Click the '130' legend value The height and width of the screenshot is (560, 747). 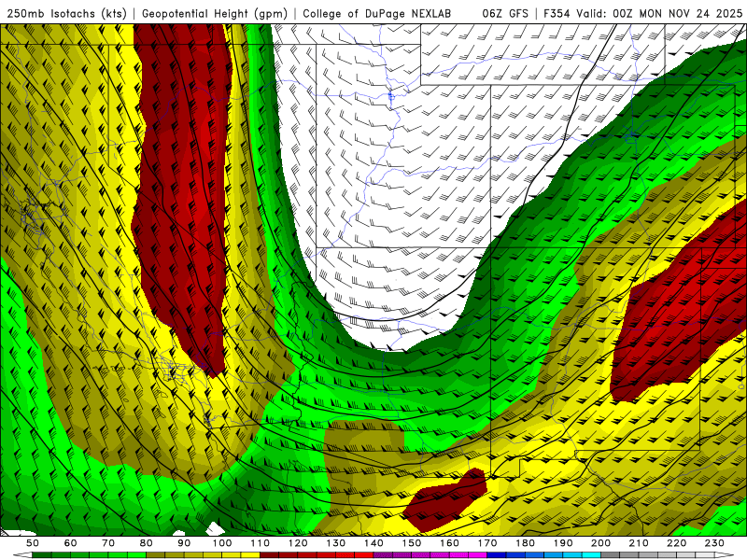tap(336, 543)
